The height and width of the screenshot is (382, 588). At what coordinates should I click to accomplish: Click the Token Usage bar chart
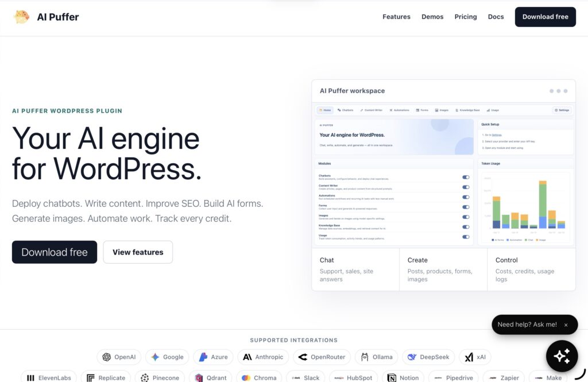[x=525, y=205]
